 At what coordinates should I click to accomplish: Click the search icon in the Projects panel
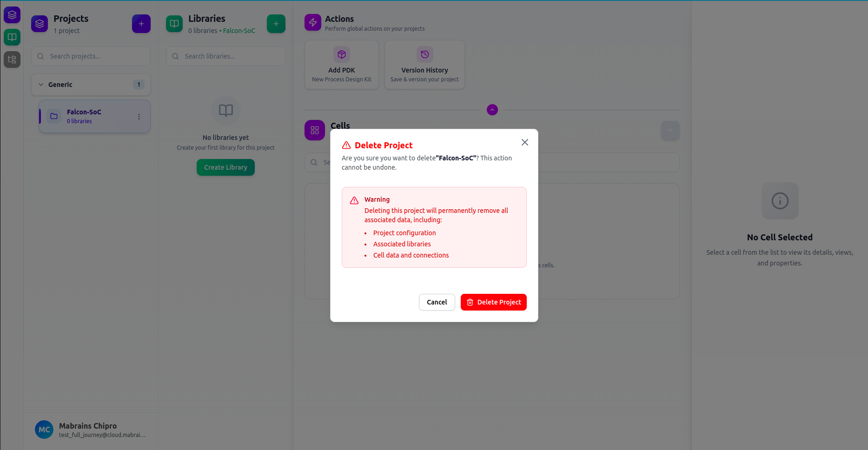(x=40, y=56)
